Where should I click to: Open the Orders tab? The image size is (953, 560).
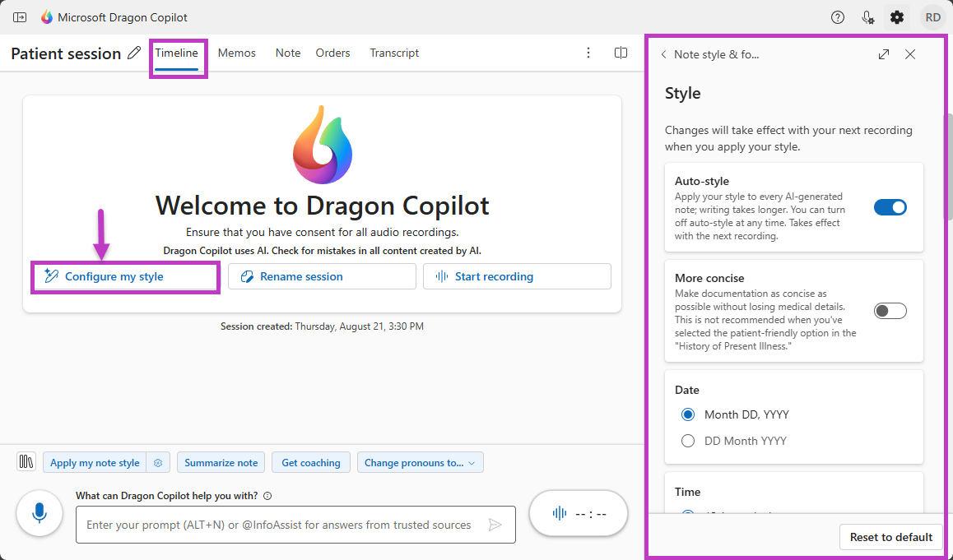(332, 52)
